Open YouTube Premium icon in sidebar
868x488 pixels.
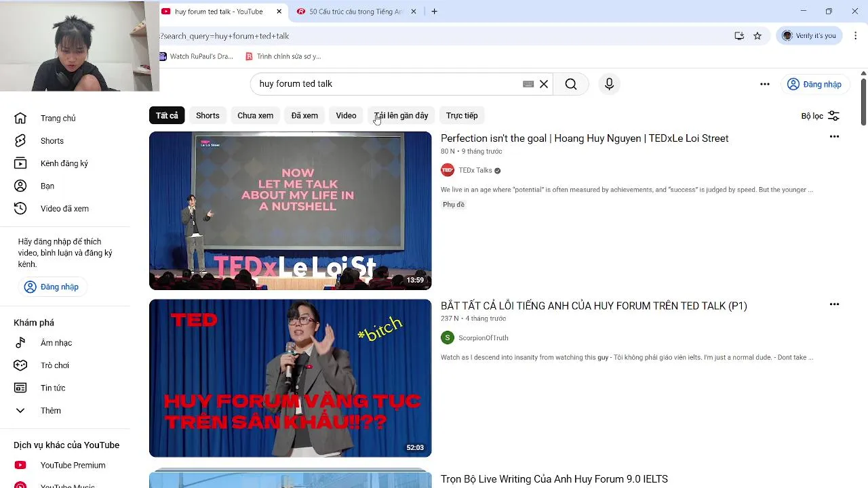tap(20, 465)
